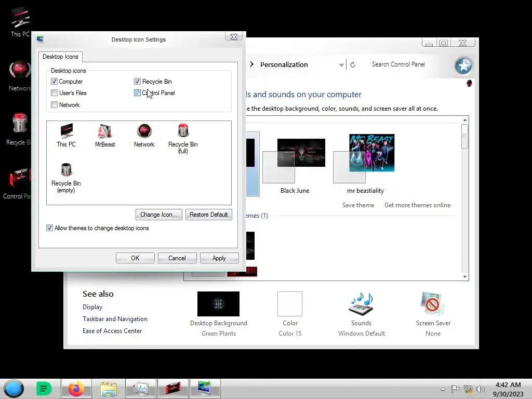Confirm with the OK button

pos(135,258)
